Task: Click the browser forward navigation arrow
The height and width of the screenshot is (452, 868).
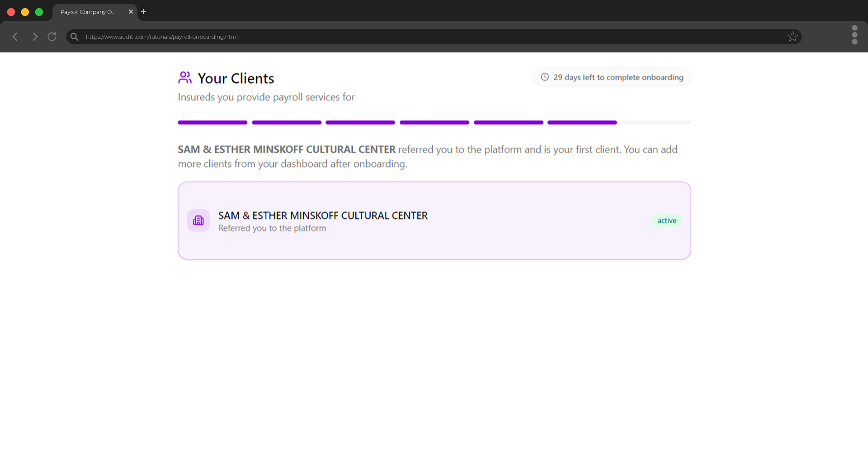Action: click(x=35, y=37)
